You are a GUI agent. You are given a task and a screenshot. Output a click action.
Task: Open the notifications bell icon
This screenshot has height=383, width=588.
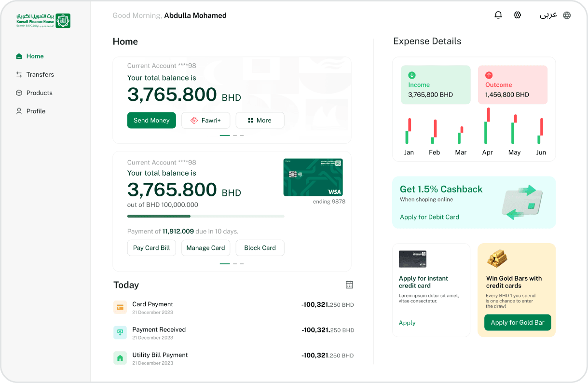click(x=498, y=15)
